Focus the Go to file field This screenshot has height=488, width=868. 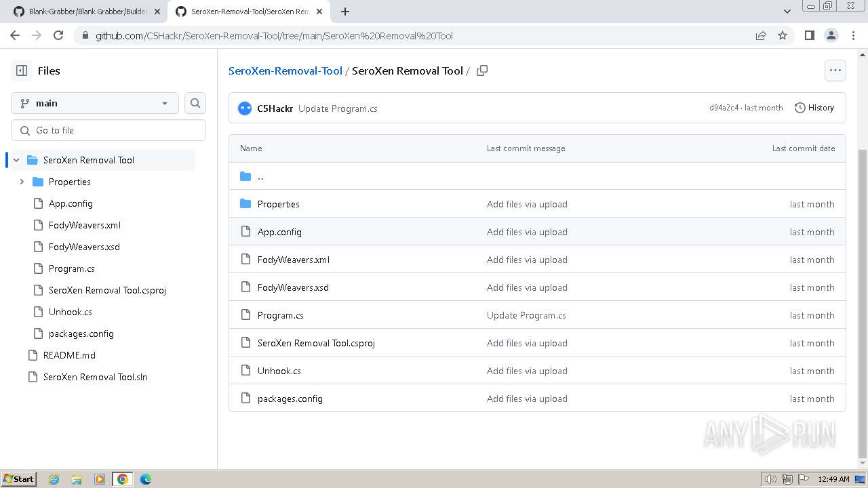click(108, 130)
